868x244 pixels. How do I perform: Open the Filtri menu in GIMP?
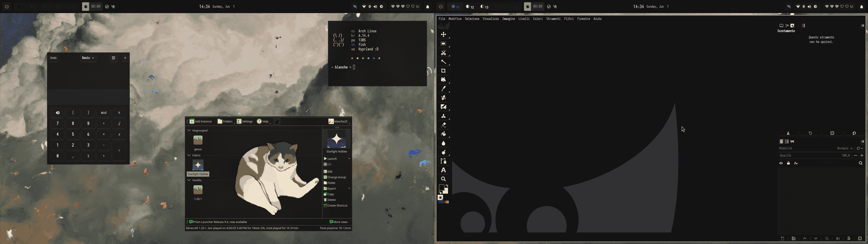569,19
